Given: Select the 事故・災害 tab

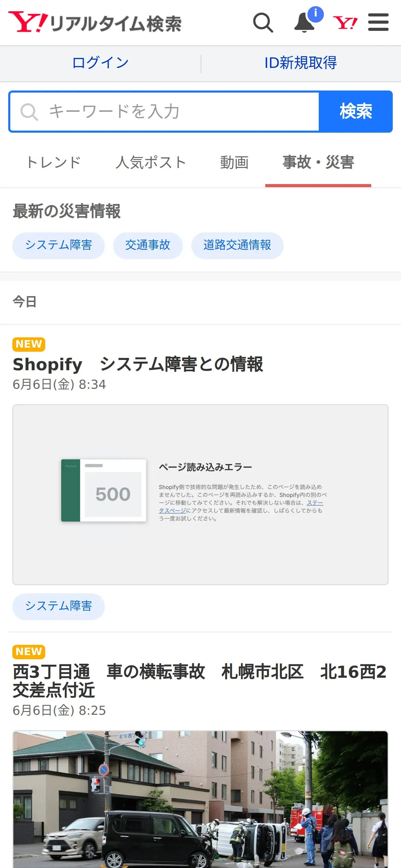Looking at the screenshot, I should click(x=318, y=162).
